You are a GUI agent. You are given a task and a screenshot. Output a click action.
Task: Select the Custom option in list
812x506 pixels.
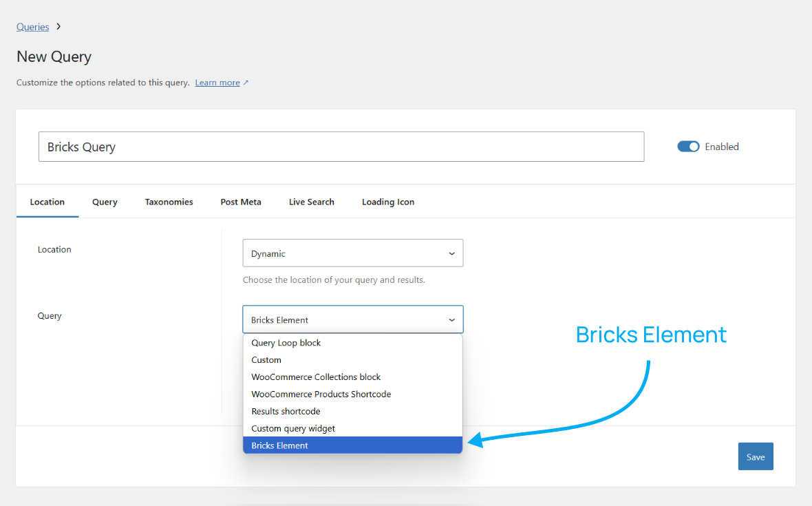coord(352,360)
